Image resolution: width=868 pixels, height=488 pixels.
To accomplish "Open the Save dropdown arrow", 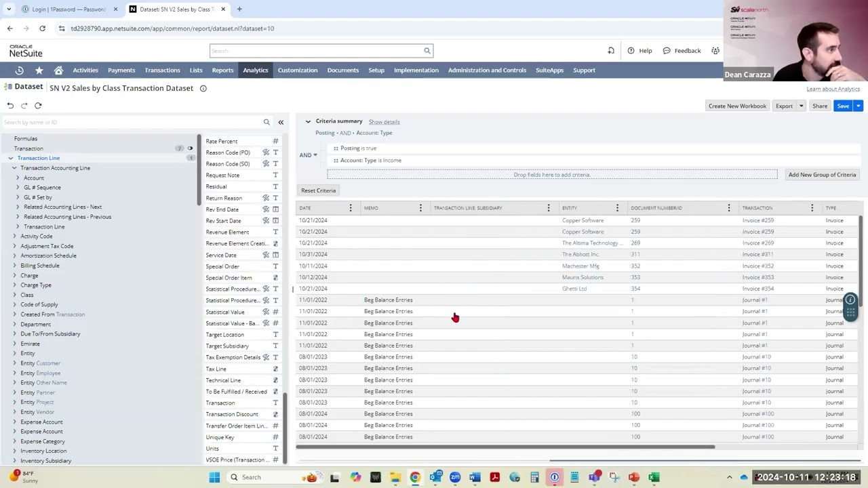I will point(858,106).
